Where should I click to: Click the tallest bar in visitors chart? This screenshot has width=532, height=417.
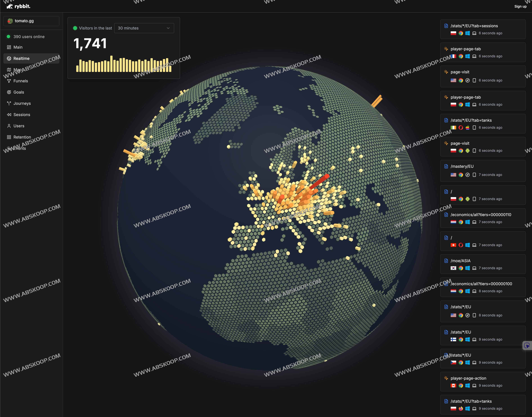coord(111,64)
